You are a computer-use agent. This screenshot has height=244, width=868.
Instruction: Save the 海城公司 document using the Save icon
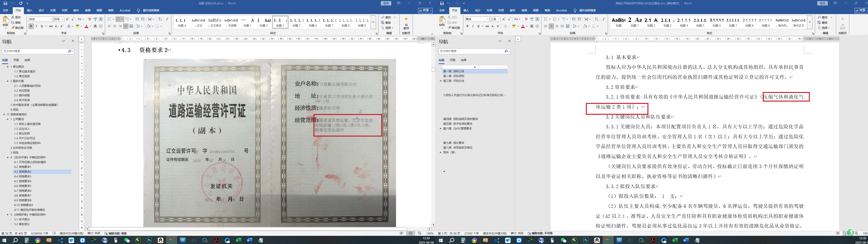[442, 3]
